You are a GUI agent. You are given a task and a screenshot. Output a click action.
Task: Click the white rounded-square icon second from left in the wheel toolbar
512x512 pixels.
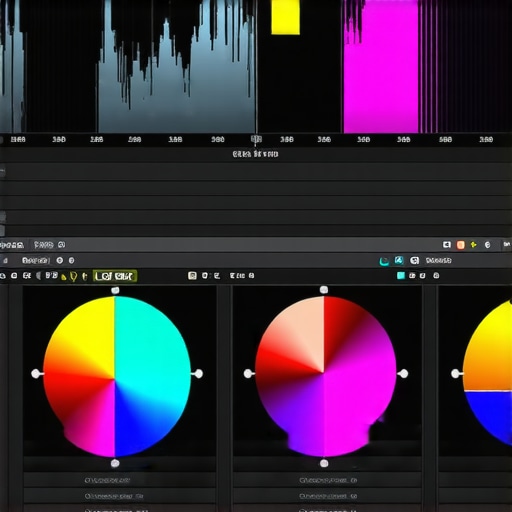pos(14,276)
